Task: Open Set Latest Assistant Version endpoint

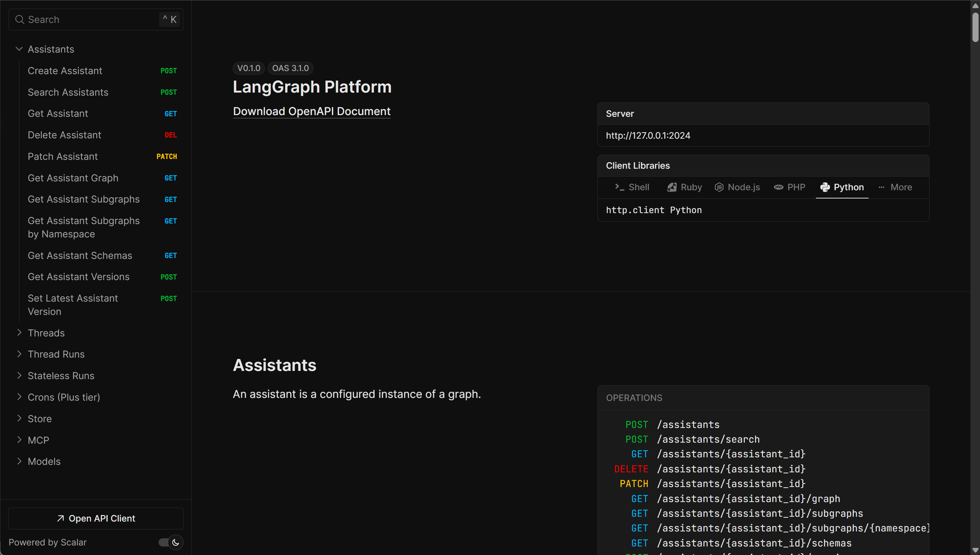Action: point(102,305)
